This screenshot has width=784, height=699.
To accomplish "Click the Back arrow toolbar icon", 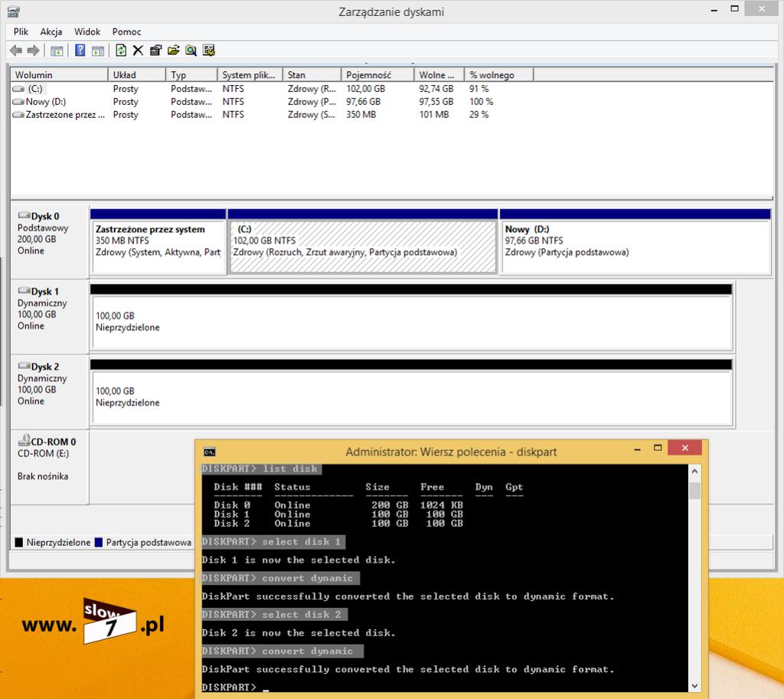I will pyautogui.click(x=16, y=51).
